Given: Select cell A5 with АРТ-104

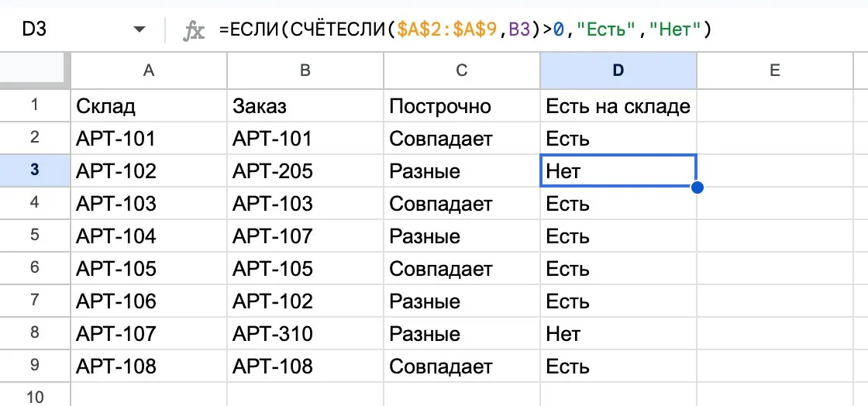Looking at the screenshot, I should [x=148, y=236].
